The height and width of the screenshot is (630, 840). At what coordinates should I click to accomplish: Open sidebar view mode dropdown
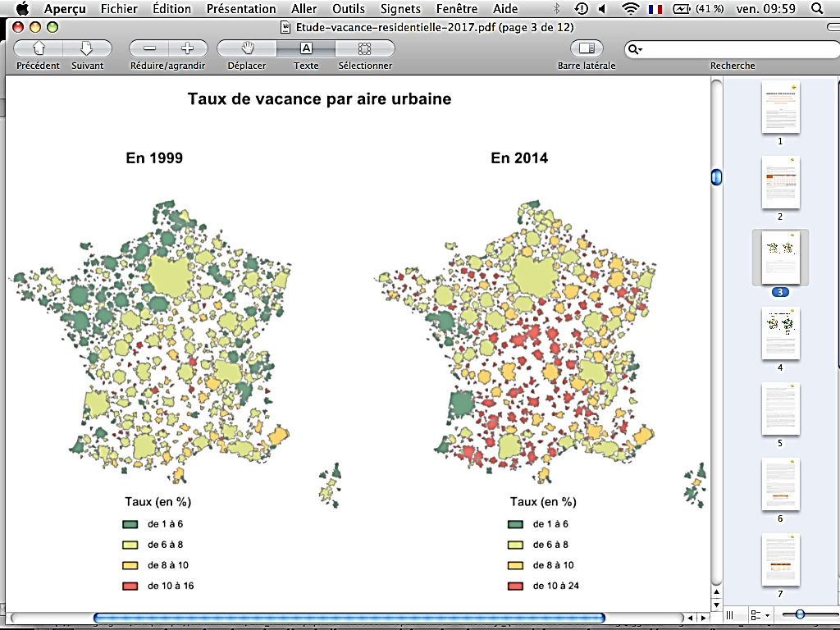(760, 614)
